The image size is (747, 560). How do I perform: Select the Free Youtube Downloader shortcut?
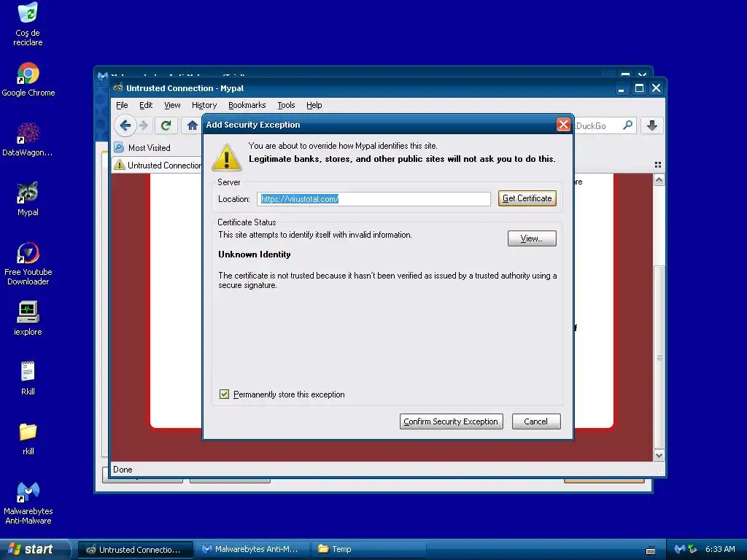pyautogui.click(x=28, y=263)
